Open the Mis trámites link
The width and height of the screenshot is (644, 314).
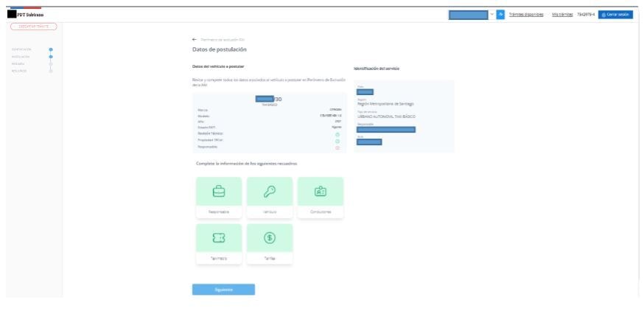click(x=562, y=15)
